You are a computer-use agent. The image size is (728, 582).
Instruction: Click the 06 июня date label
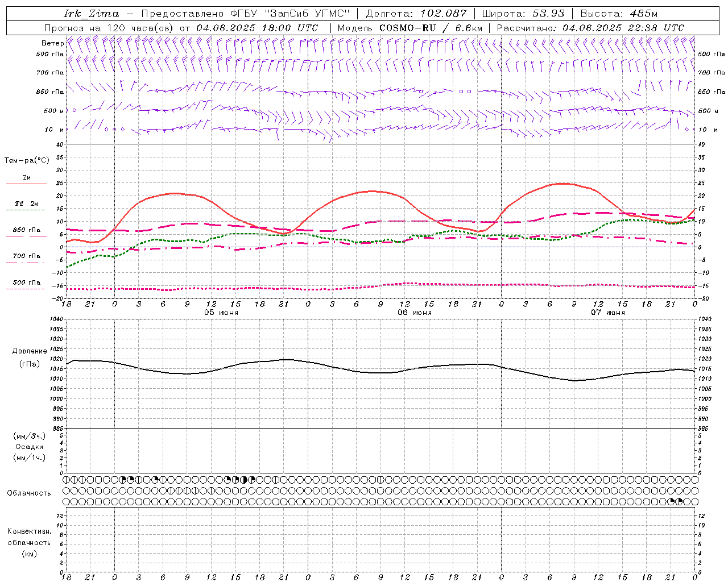pyautogui.click(x=415, y=313)
